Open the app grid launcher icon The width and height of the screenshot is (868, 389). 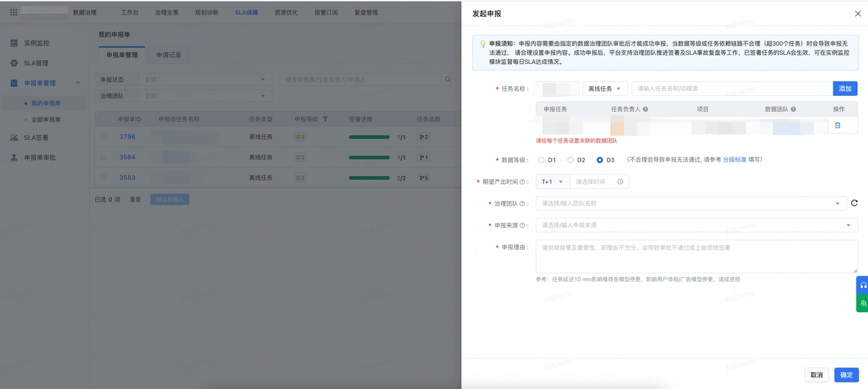tap(14, 12)
